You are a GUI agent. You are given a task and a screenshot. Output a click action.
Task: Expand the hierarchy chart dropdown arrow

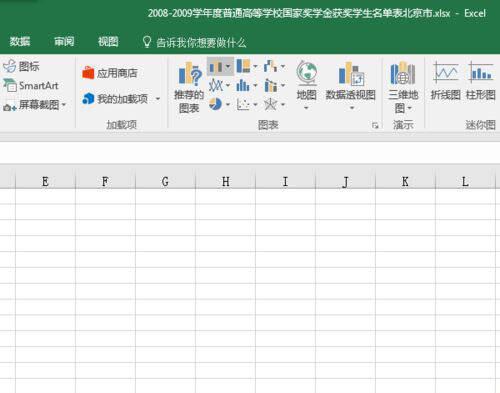pos(255,66)
